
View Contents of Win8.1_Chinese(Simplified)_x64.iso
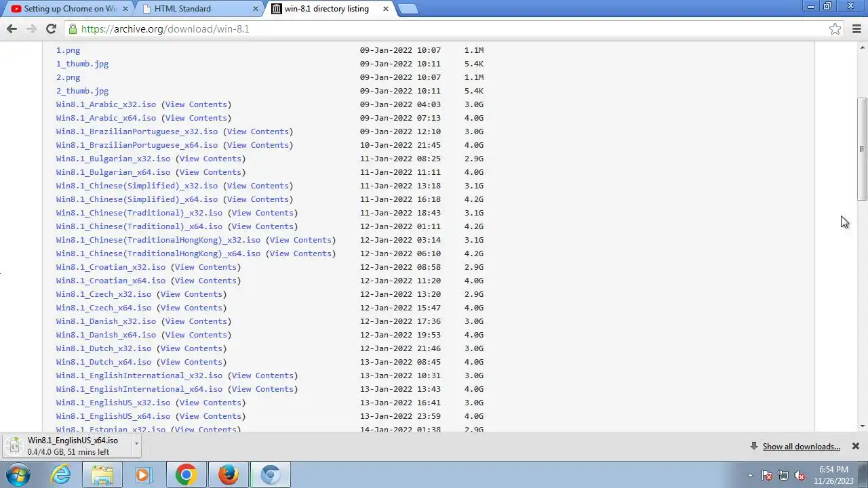coord(258,199)
